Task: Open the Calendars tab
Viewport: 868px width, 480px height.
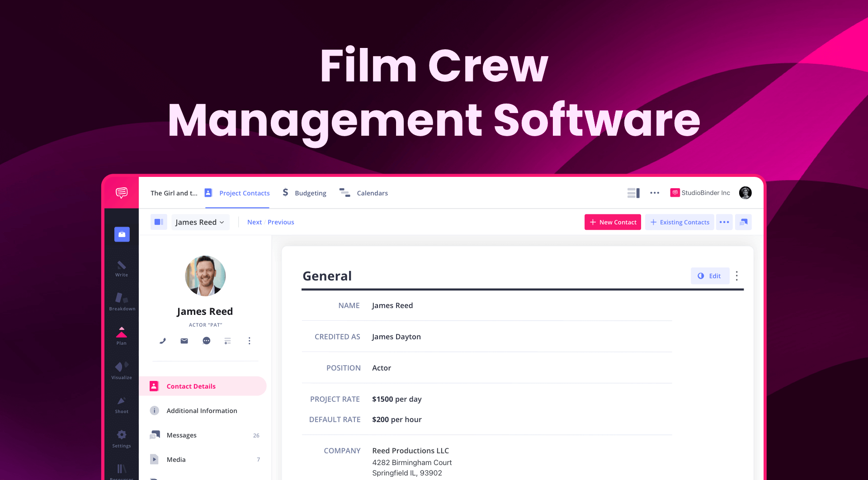Action: pos(364,193)
